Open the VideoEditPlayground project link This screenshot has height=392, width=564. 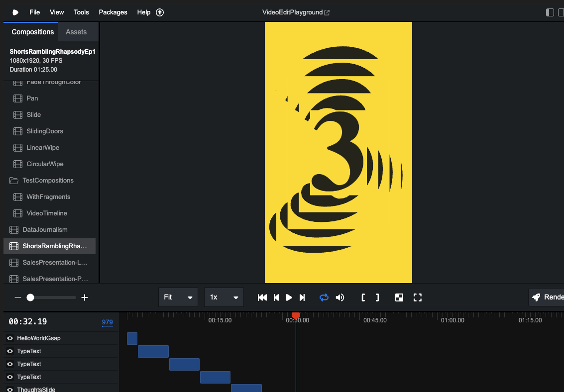(x=296, y=12)
